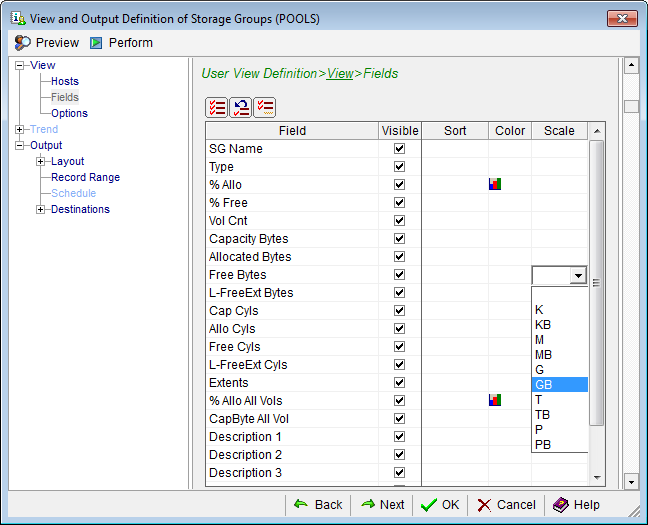
Task: Click the Cancel button
Action: point(507,505)
